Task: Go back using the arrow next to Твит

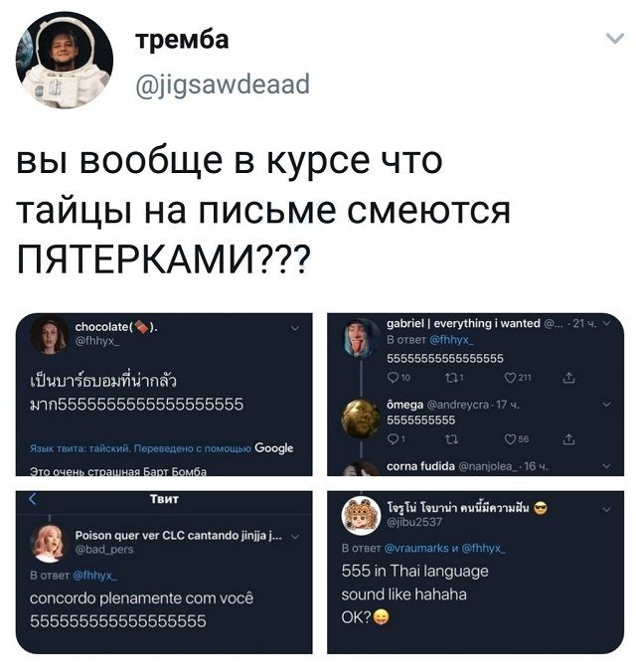Action: 33,499
